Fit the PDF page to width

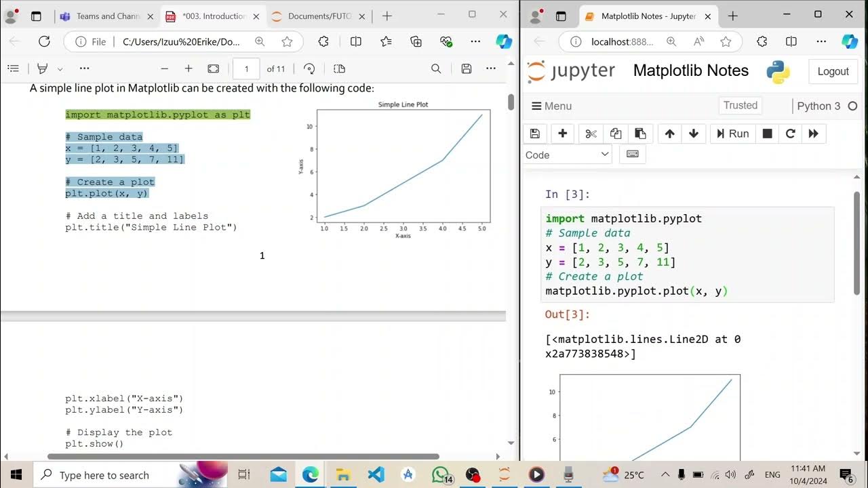[x=213, y=68]
